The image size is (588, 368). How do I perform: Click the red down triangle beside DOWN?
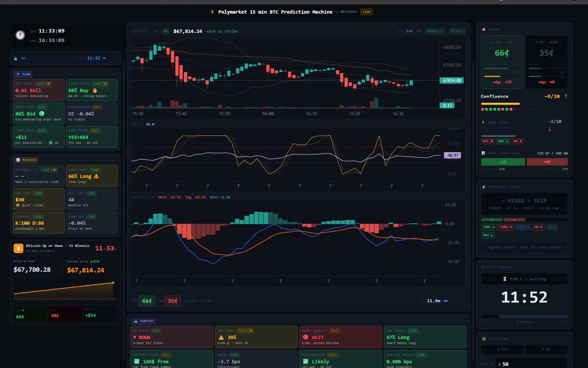tap(135, 337)
